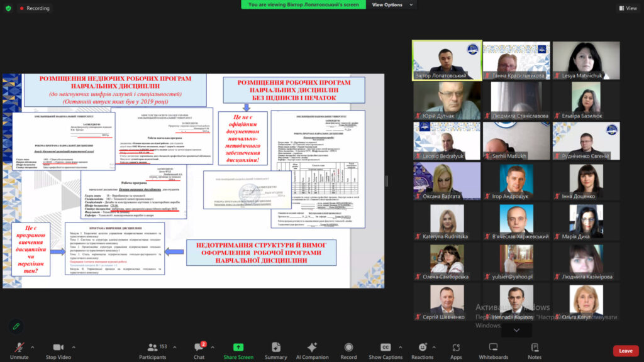Viewport: 644px width, 362px height.
Task: Stop the camera video
Action: pyautogui.click(x=58, y=350)
